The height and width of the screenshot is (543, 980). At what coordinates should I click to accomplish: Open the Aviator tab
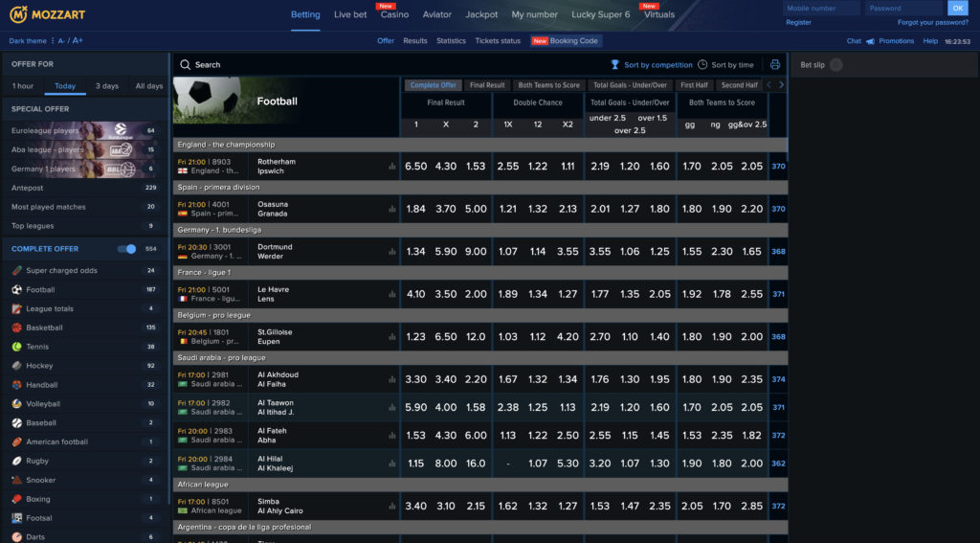click(436, 14)
